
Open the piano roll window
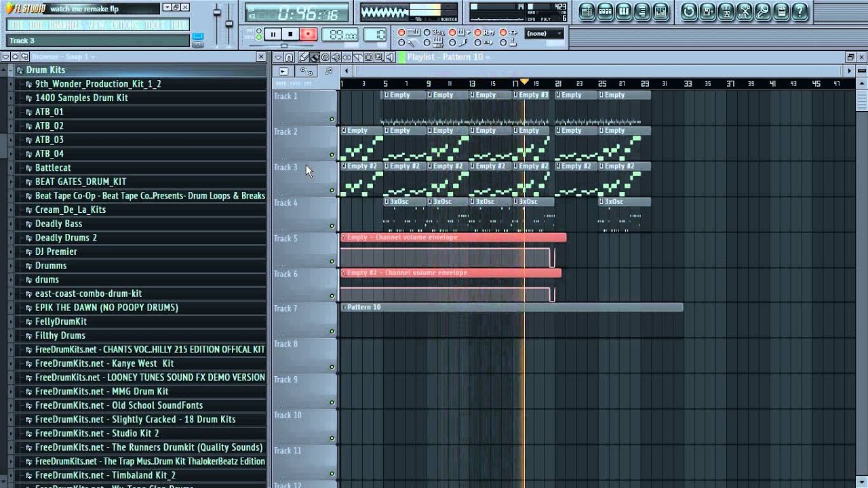pos(623,12)
